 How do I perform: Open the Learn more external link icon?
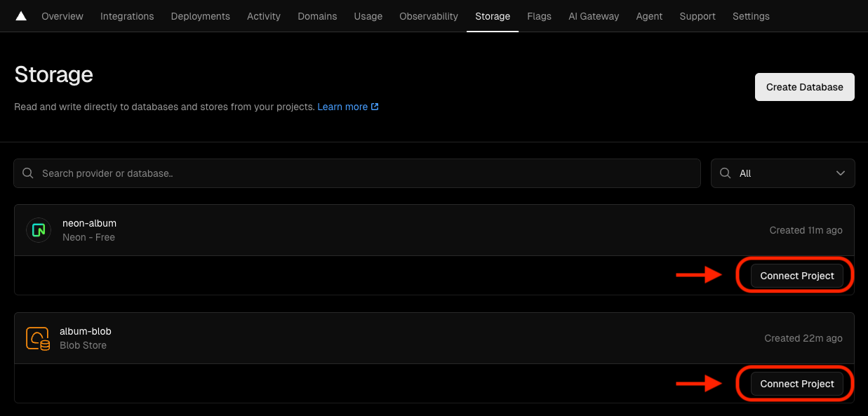375,106
